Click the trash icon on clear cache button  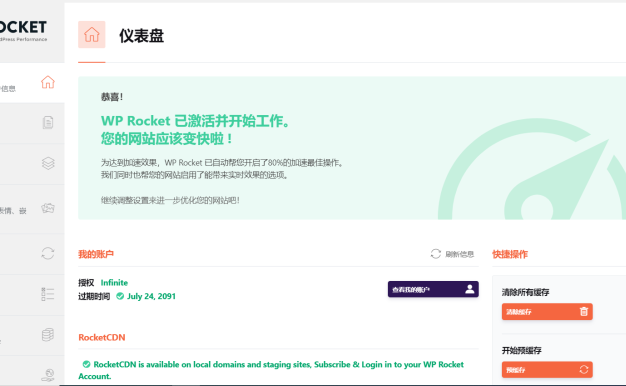584,312
